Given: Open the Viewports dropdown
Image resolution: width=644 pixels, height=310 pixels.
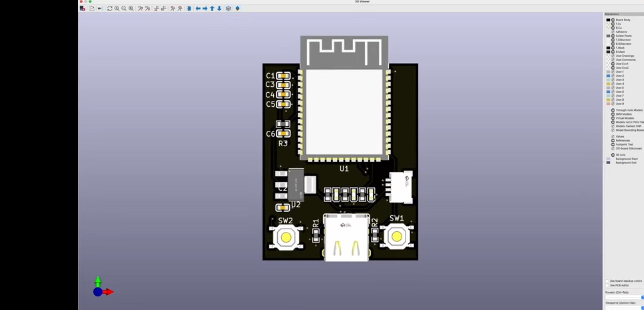Looking at the screenshot, I should coord(624,308).
